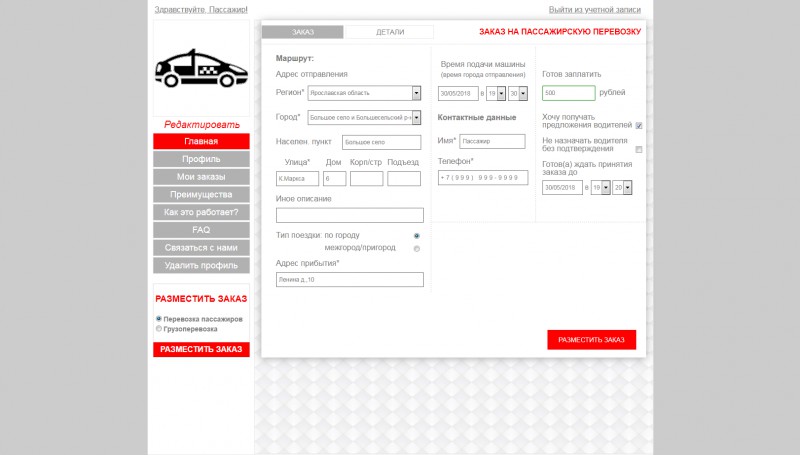Open the pickup minutes dropdown showing 30

click(x=518, y=93)
